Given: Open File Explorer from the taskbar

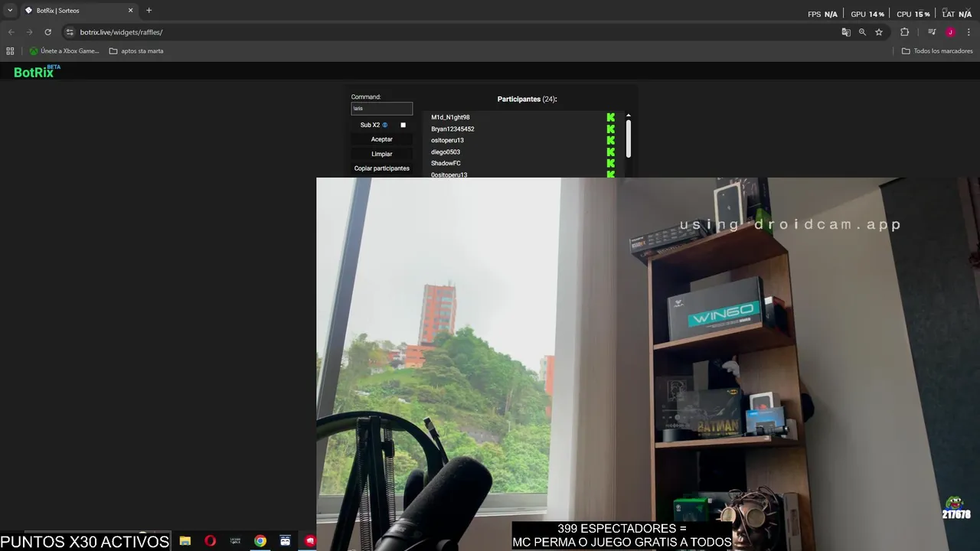Looking at the screenshot, I should click(x=185, y=541).
